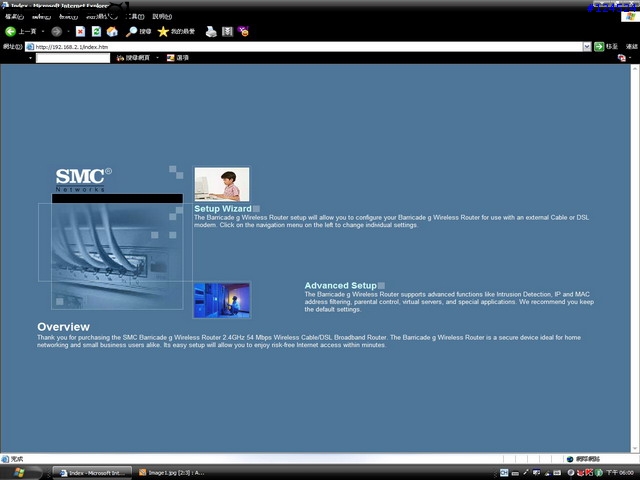Viewport: 640px width, 480px height.
Task: Click the Windows Start button
Action: point(21,473)
